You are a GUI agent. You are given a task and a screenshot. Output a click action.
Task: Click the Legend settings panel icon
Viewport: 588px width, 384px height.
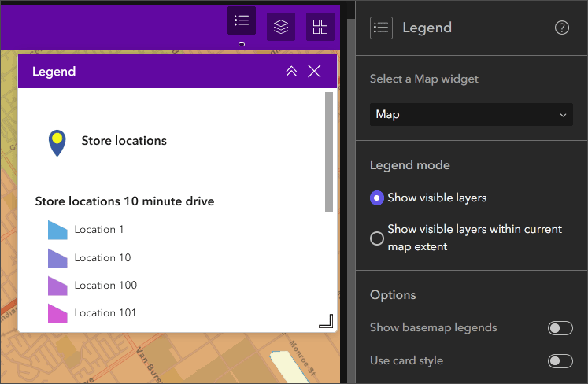381,28
